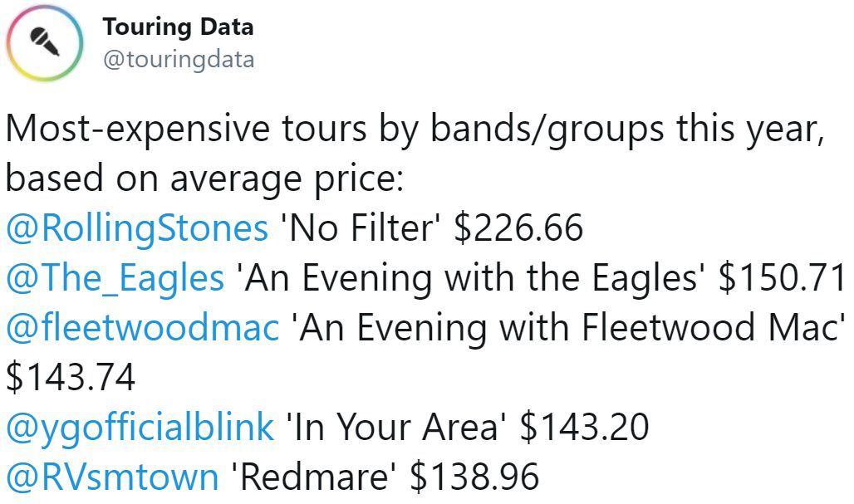Open the Touring Data display name
This screenshot has width=854, height=504.
tap(178, 27)
